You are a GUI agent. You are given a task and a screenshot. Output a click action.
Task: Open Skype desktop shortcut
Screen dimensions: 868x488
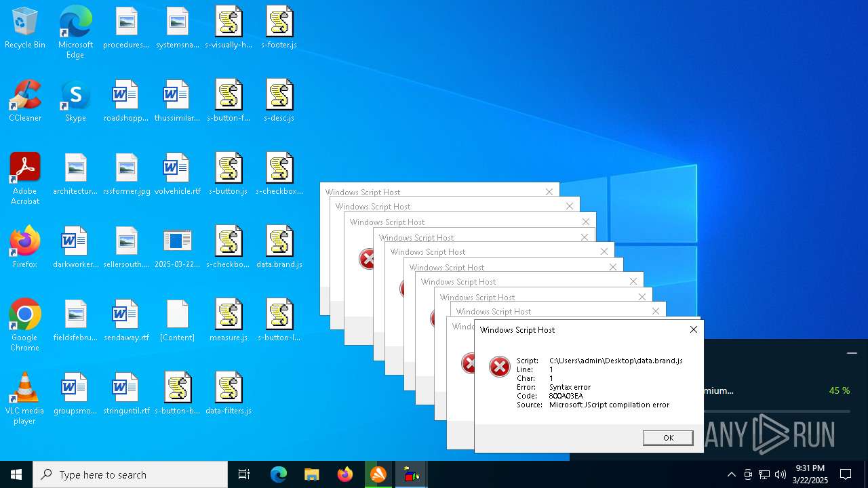(75, 101)
